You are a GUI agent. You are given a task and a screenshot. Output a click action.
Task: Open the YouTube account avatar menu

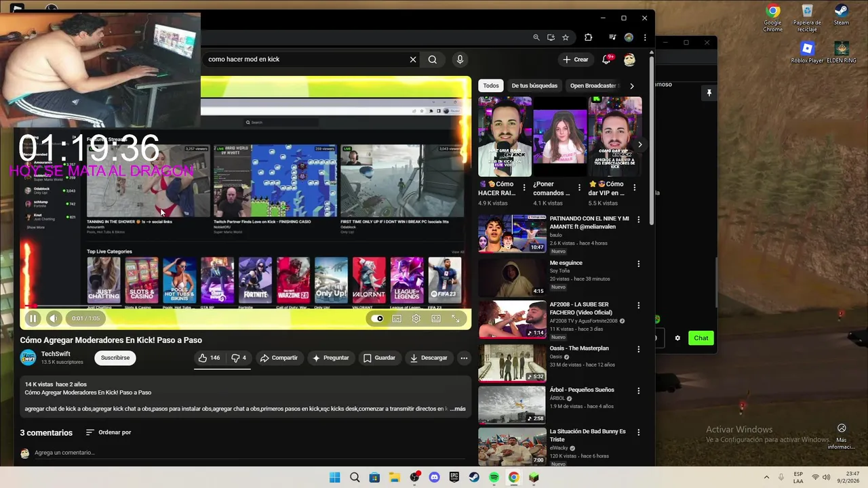tap(629, 60)
